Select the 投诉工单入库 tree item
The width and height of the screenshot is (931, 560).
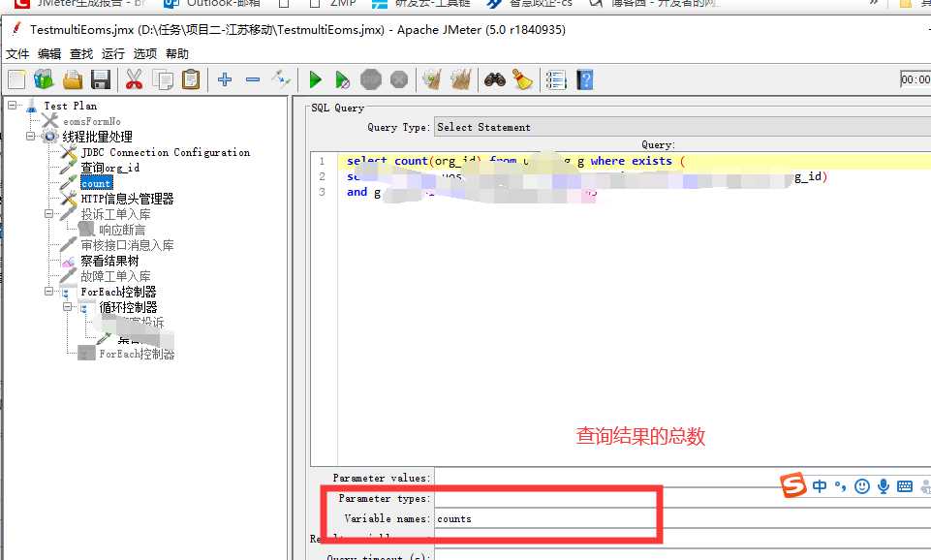tap(116, 214)
